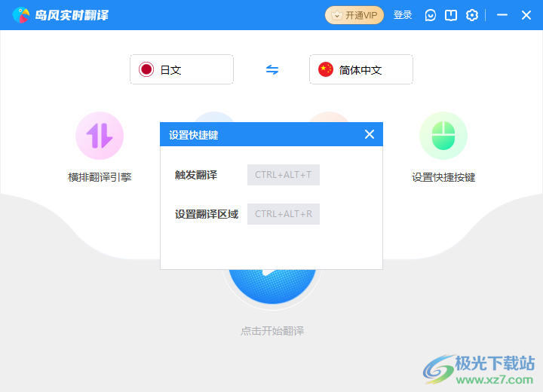Click the 触发翻译 label

(196, 175)
